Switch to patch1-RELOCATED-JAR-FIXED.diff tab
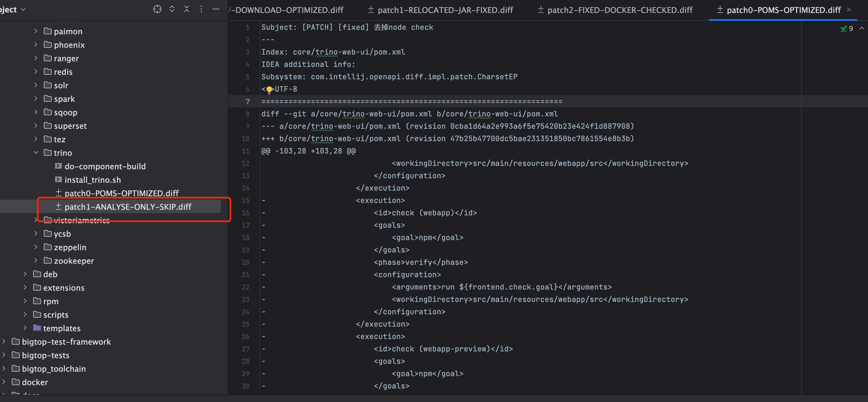Viewport: 868px width, 402px height. tap(440, 10)
